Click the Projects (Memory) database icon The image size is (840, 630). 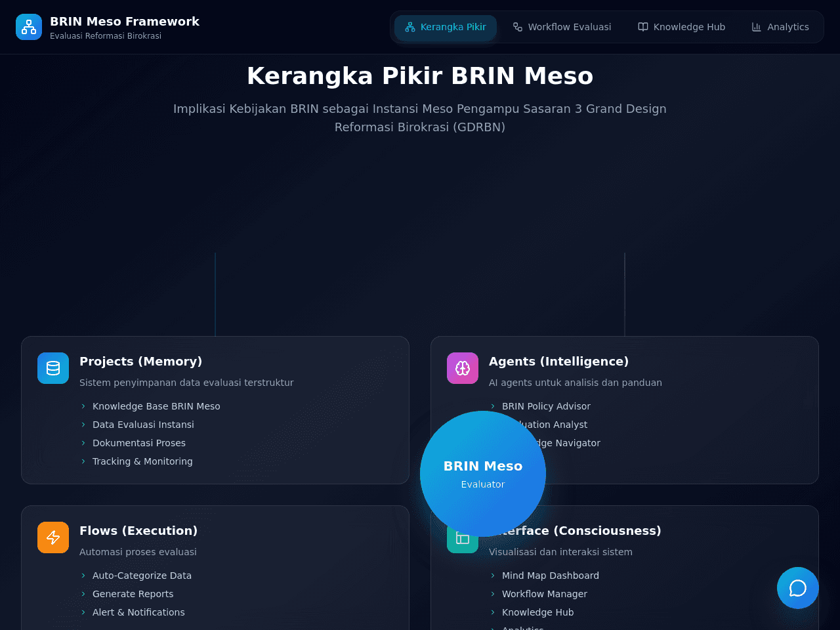click(53, 368)
